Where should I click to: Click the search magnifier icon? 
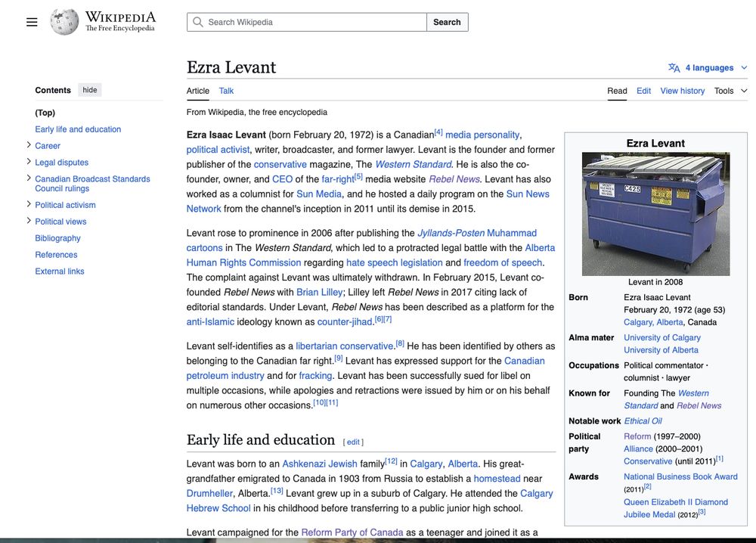tap(197, 22)
